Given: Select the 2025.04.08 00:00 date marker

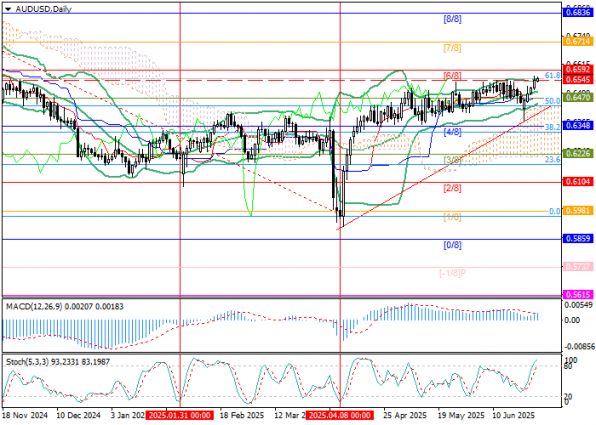Looking at the screenshot, I should pos(340,415).
